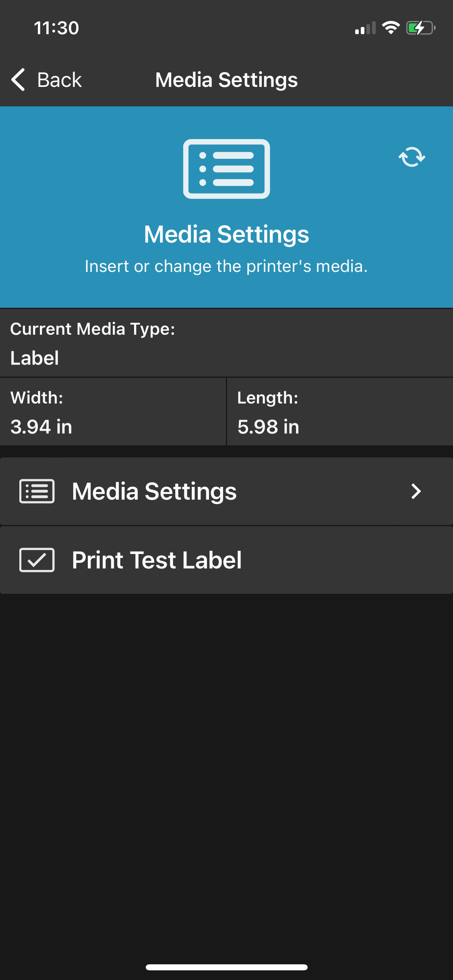Tap the cellular signal bars
453x980 pixels.
(x=365, y=28)
